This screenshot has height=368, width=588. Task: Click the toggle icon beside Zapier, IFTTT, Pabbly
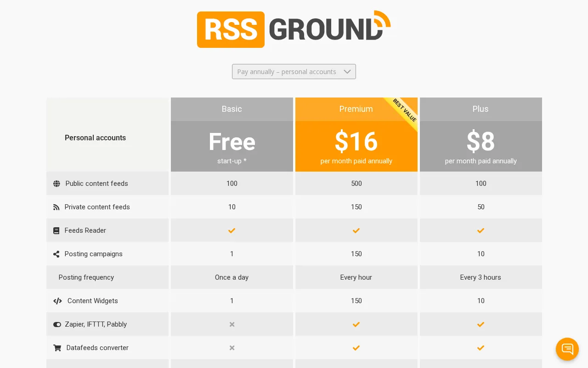[57, 324]
